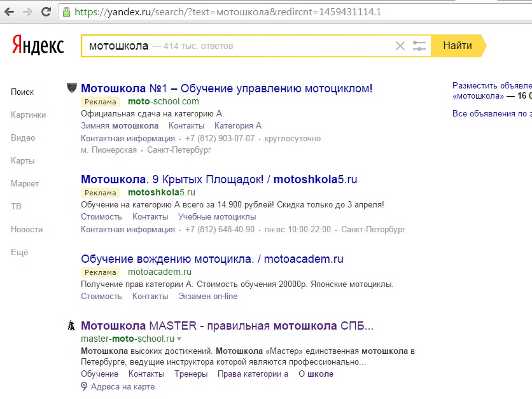
Task: Open Контакты under motoshkola5.ru
Action: point(150,217)
